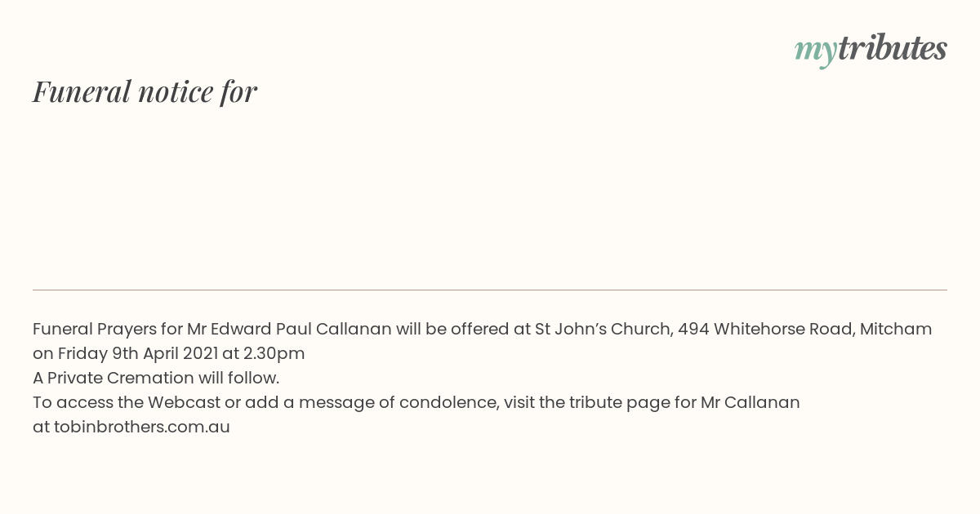Click the date "Friday 9th April 2021"
Viewport: 980px width, 514px height.
(138, 353)
